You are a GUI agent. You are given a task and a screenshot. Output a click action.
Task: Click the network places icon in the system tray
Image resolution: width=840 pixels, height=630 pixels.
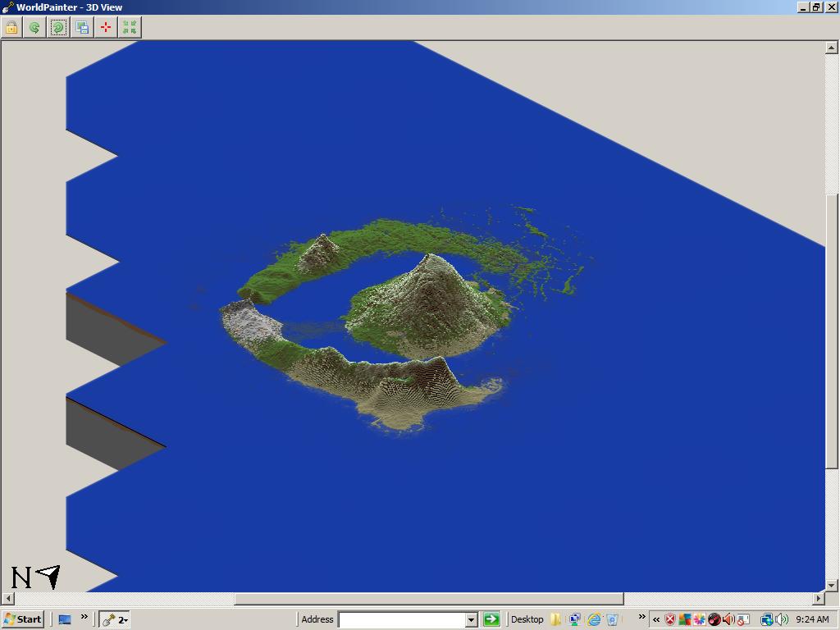coord(765,620)
